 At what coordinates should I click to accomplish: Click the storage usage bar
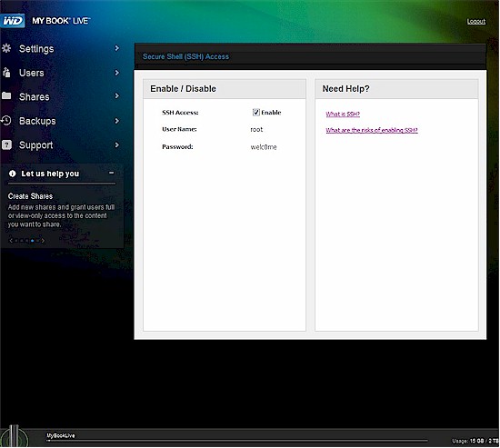pyautogui.click(x=237, y=441)
